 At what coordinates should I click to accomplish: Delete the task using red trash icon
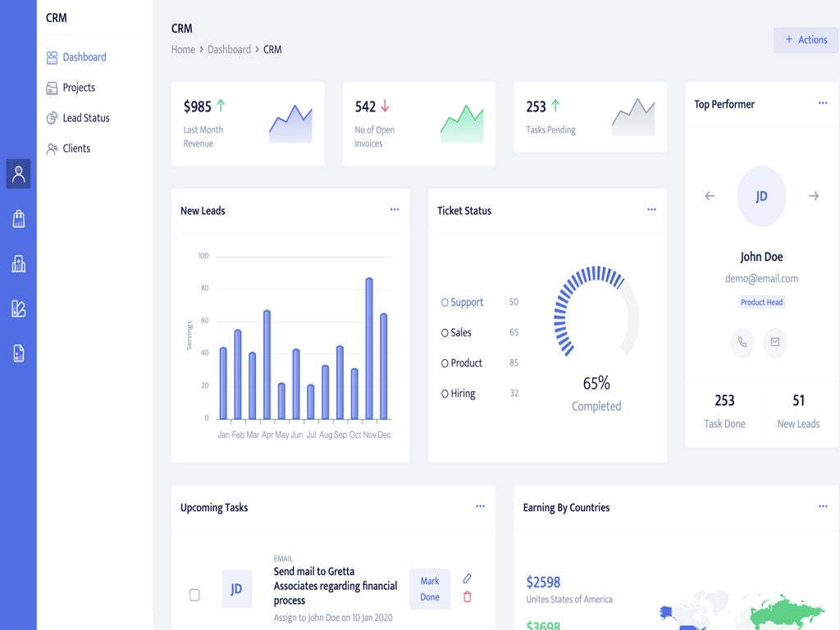tap(468, 597)
